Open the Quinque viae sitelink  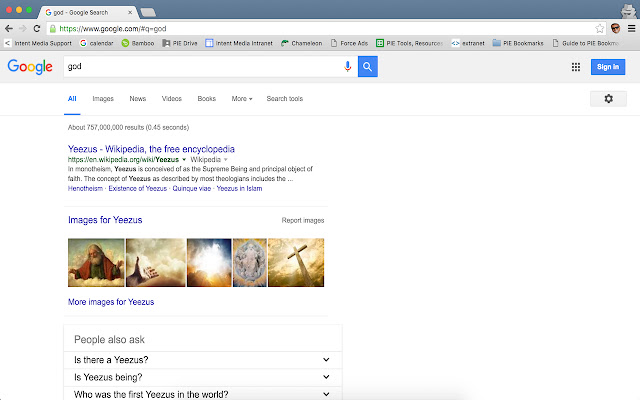tap(191, 189)
